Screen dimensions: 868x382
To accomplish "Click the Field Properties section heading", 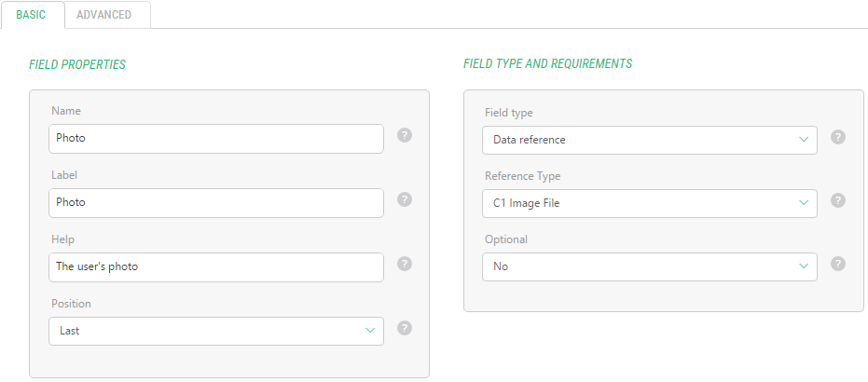I will coord(77,64).
